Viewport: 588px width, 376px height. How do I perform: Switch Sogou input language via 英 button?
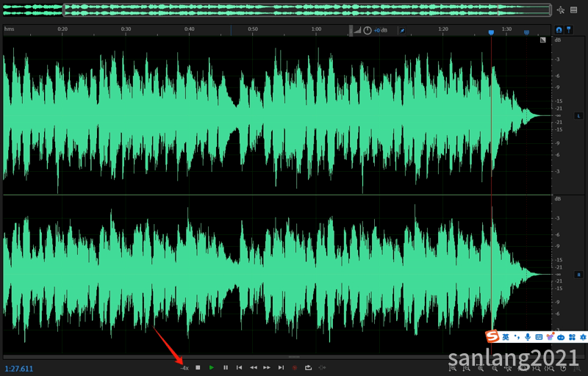click(x=506, y=336)
